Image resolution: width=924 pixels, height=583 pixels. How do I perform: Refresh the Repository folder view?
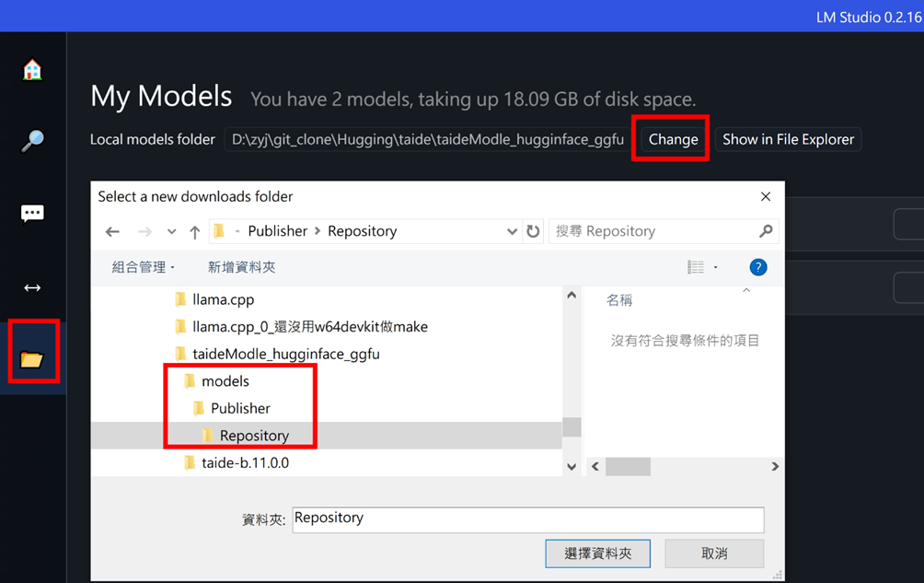533,231
